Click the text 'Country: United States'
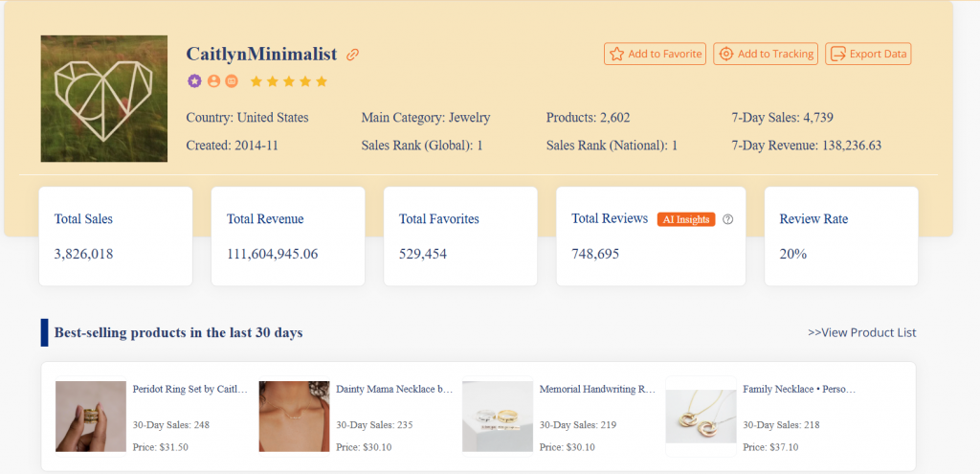 pyautogui.click(x=248, y=118)
